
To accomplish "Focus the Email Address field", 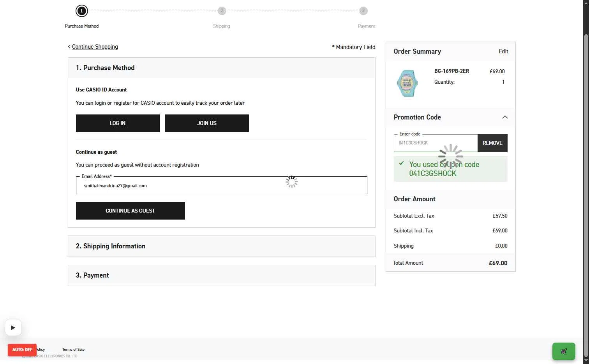I will point(221,185).
